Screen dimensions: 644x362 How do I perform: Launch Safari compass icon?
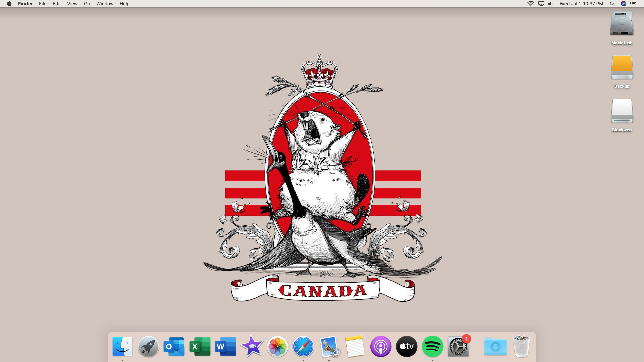click(303, 346)
